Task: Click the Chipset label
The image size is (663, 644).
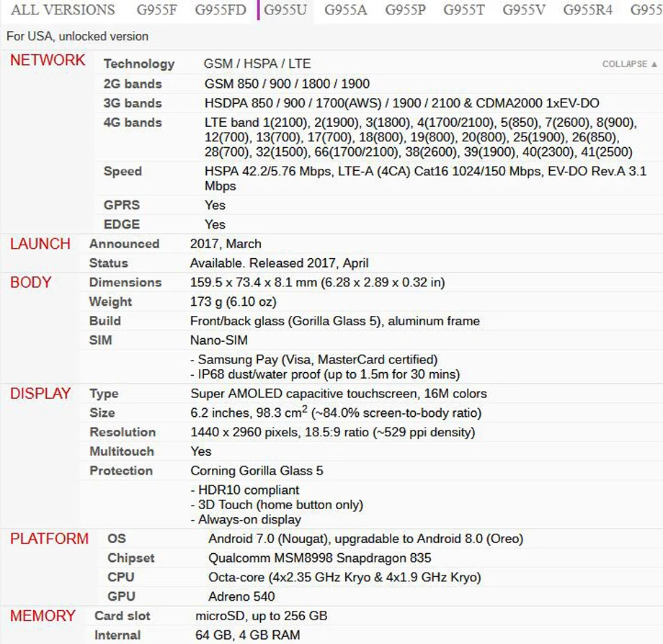Action: tap(131, 558)
